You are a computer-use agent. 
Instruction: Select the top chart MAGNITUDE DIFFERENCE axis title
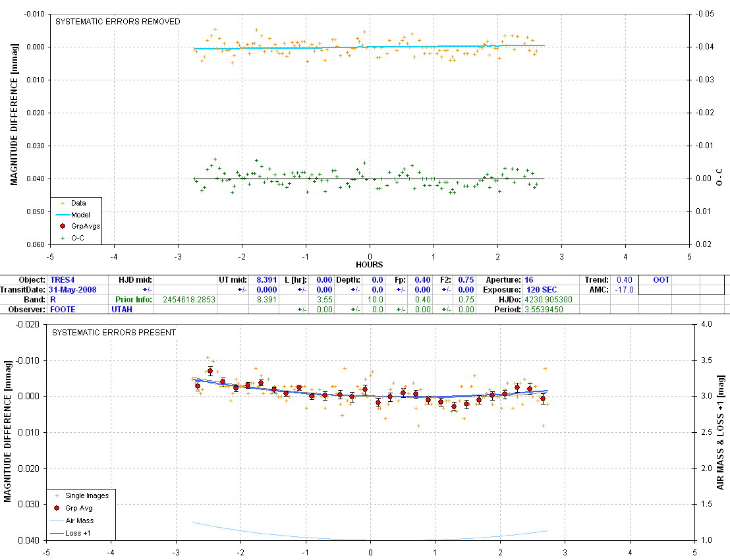click(14, 115)
